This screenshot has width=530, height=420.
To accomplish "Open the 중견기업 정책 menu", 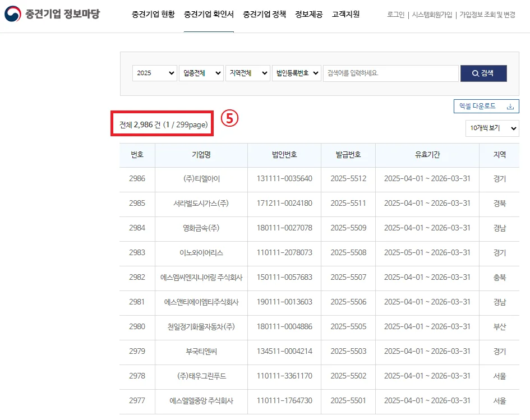I will point(264,15).
